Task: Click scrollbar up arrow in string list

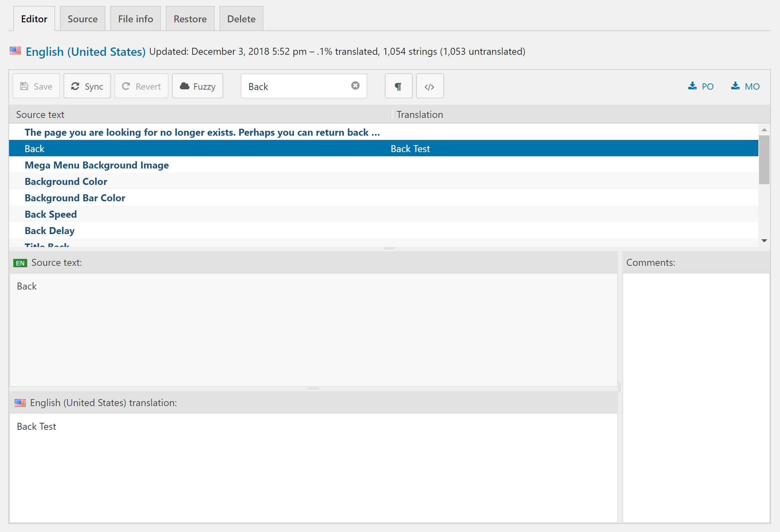Action: pos(764,130)
